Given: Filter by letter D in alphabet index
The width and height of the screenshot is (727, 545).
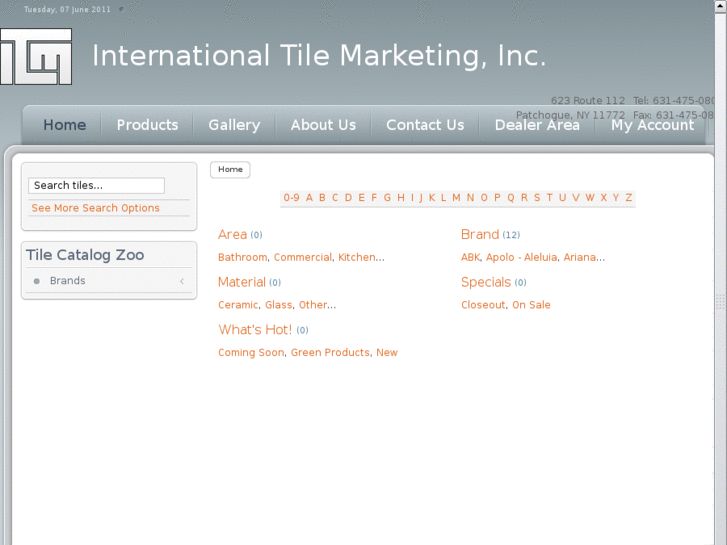Looking at the screenshot, I should [x=348, y=198].
